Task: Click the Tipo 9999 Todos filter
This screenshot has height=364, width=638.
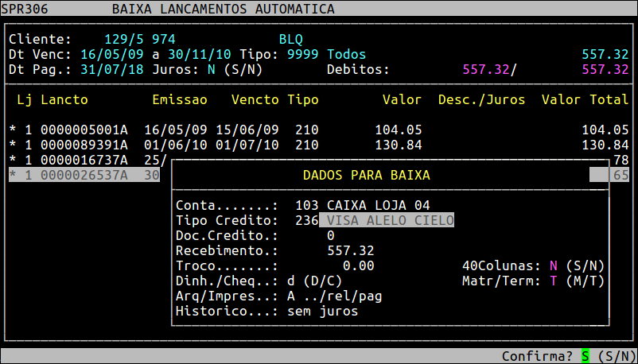Action: (326, 54)
